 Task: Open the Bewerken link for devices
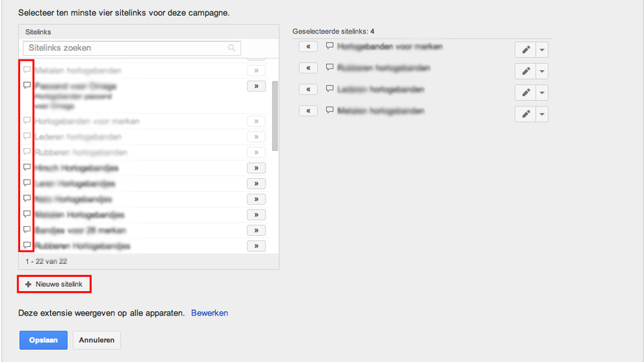point(210,313)
